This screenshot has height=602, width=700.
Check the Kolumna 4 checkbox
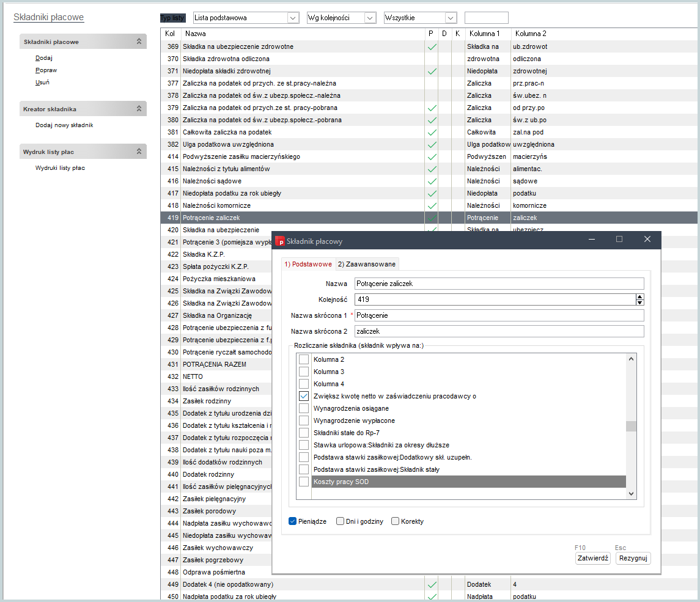304,384
